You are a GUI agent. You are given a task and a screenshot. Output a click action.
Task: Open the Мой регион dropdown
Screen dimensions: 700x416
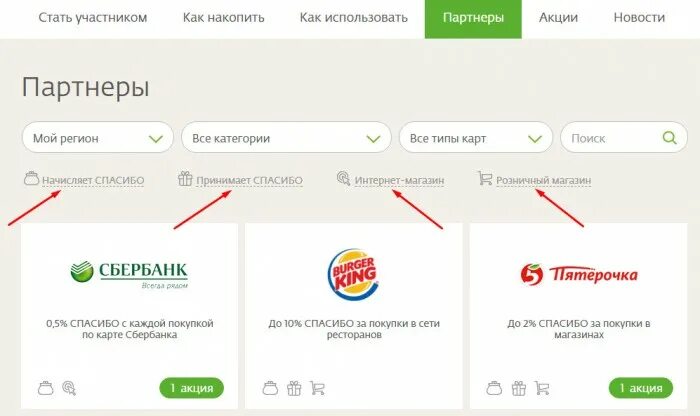coord(97,138)
